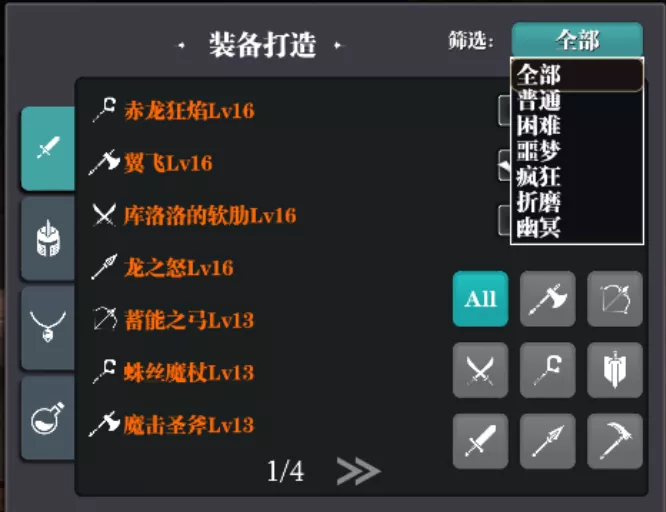Filter by magic staff weapon icon
The height and width of the screenshot is (512, 666).
point(547,370)
